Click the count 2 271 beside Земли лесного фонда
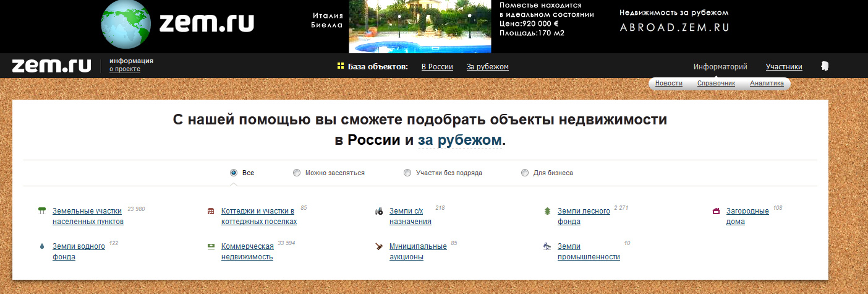This screenshot has height=294, width=868. point(621,208)
